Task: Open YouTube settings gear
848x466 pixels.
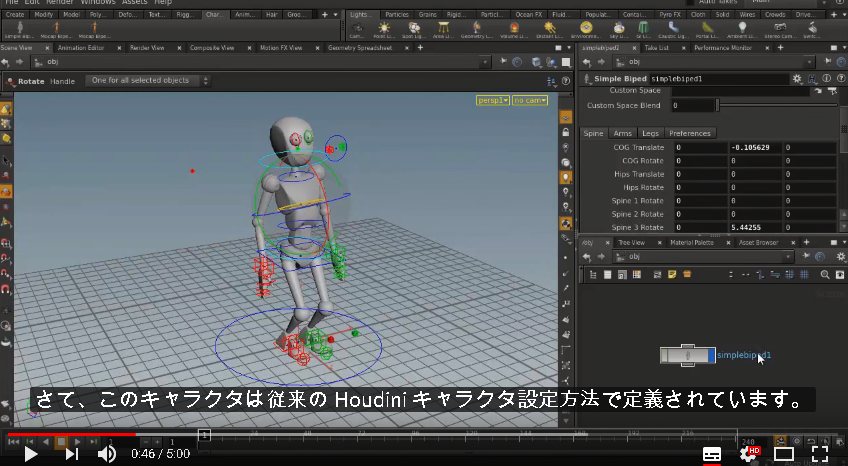Action: click(748, 453)
